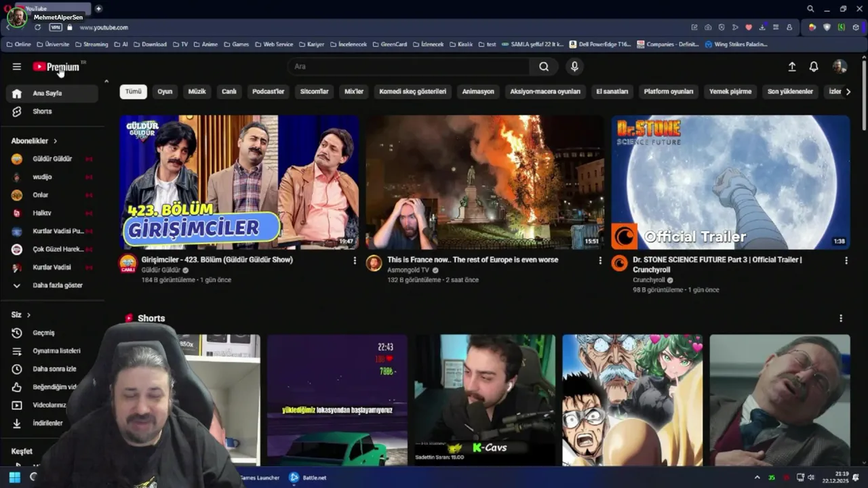Open more options for Girişimciler video
The height and width of the screenshot is (488, 868).
(354, 260)
